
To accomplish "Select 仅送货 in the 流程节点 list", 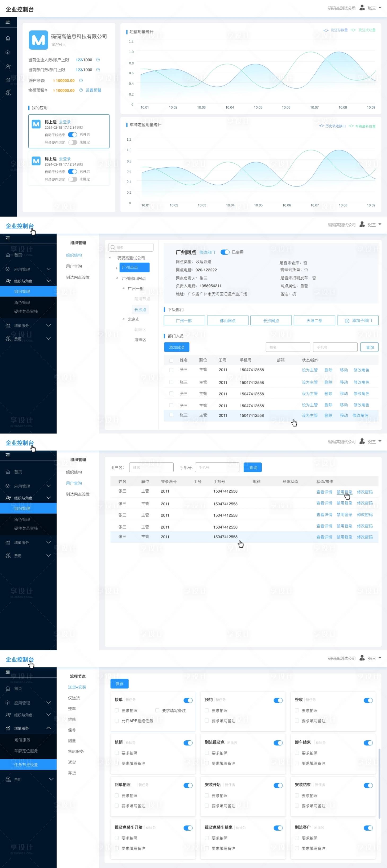I will point(74,698).
